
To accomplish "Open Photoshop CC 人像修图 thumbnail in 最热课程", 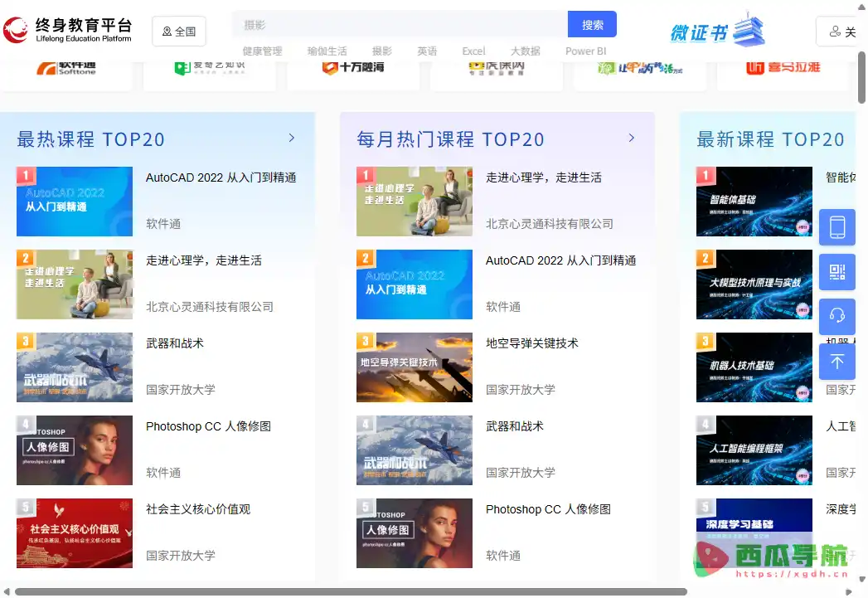I will (75, 450).
